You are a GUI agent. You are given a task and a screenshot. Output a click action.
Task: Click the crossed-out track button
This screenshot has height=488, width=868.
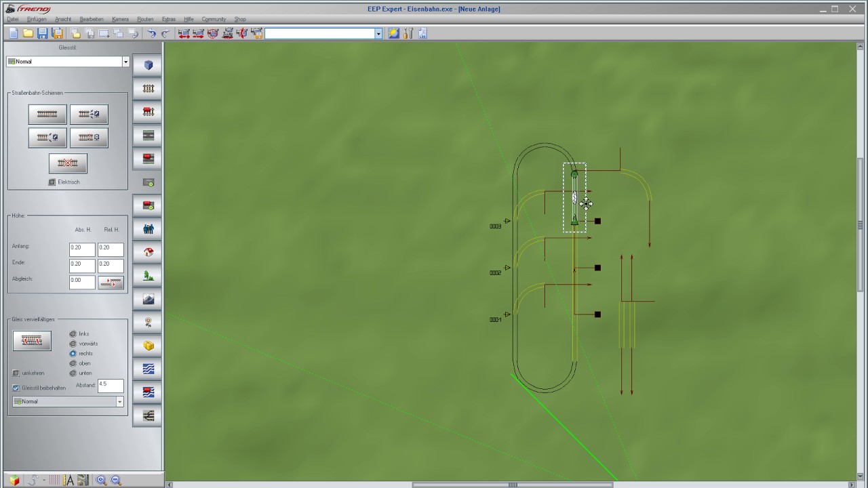(x=68, y=163)
